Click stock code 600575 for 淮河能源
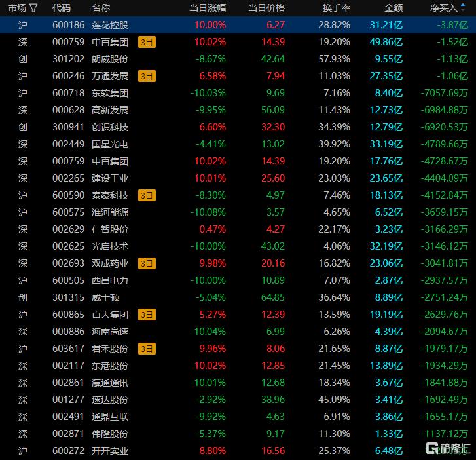The height and width of the screenshot is (460, 476). [65, 212]
